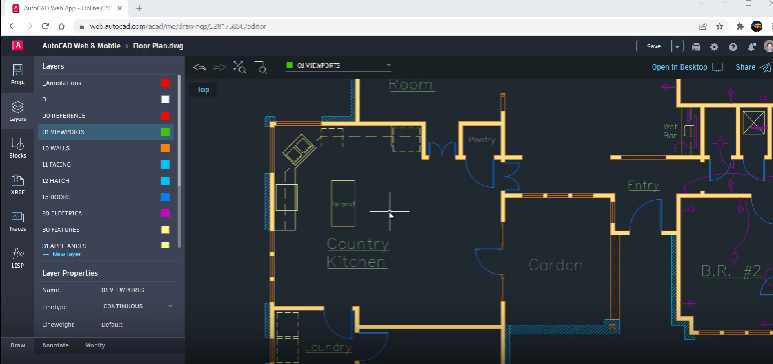773x364 pixels.
Task: Expand the Save options arrow
Action: point(677,46)
